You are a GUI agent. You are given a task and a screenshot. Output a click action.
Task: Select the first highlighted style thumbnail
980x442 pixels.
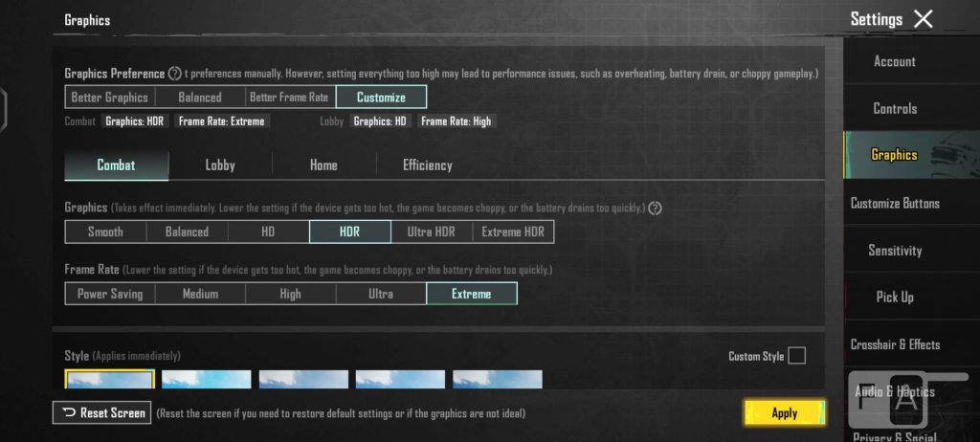[109, 380]
